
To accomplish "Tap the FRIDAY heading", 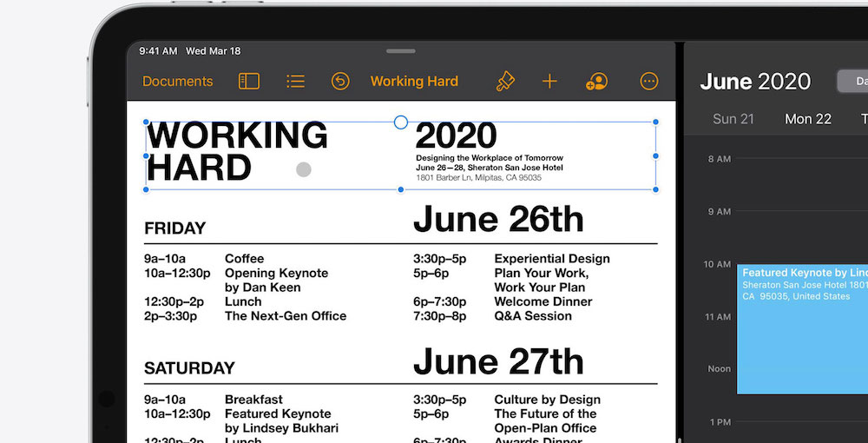I will [175, 228].
